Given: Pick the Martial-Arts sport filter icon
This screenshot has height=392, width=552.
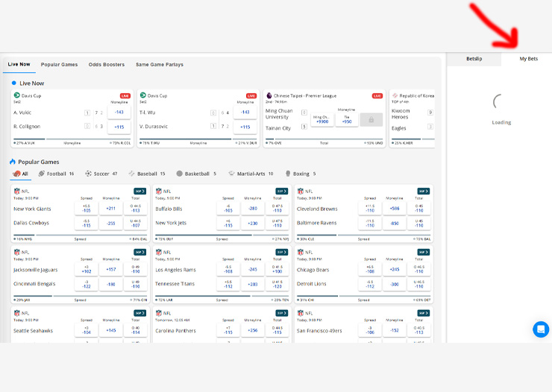Looking at the screenshot, I should click(232, 174).
